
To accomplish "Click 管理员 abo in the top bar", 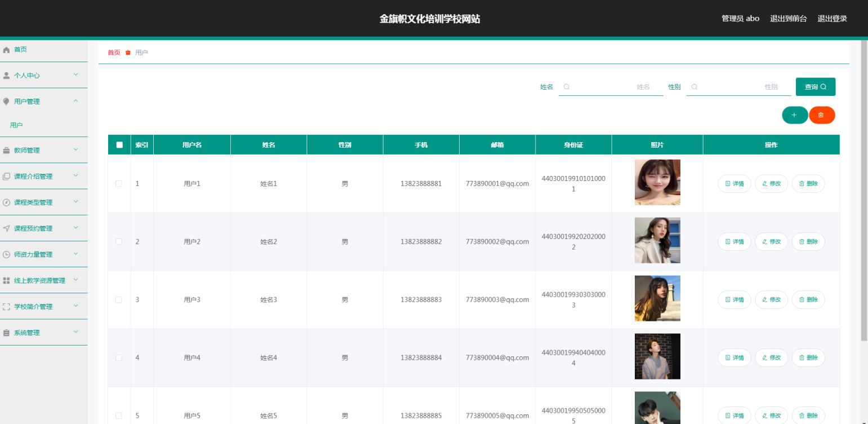I will coord(740,19).
